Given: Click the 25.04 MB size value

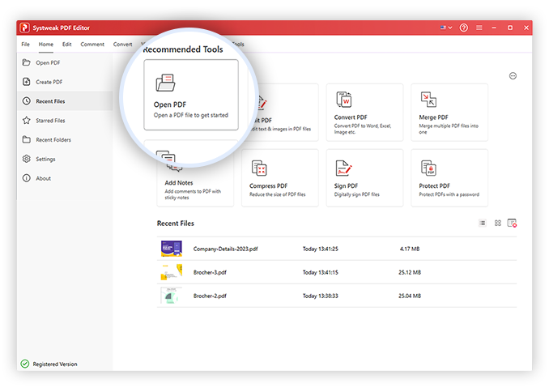Looking at the screenshot, I should [410, 296].
